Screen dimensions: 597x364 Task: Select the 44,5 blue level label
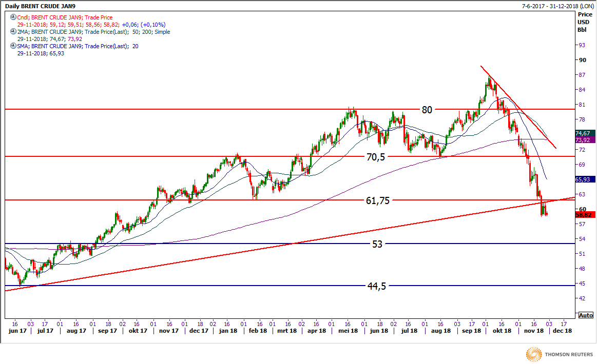[376, 287]
